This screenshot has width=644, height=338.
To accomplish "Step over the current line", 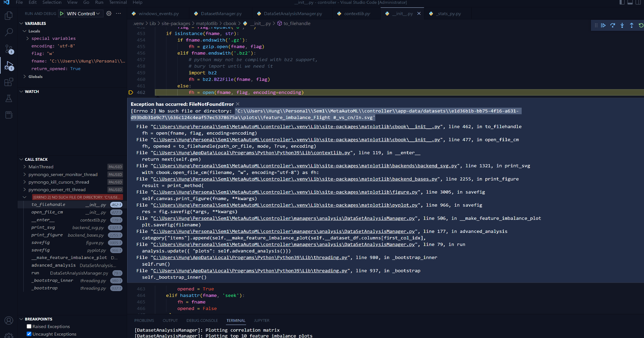I will [x=613, y=25].
